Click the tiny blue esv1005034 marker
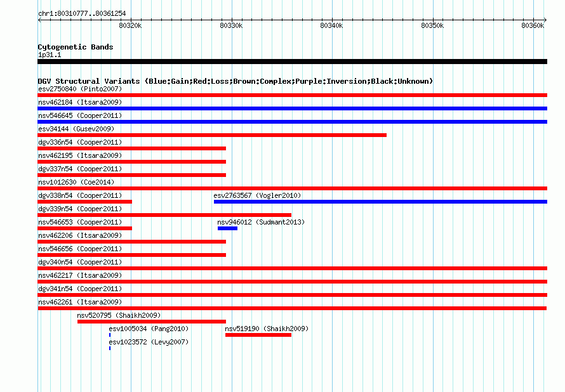Screen dimensions: 565x392 pos(110,335)
